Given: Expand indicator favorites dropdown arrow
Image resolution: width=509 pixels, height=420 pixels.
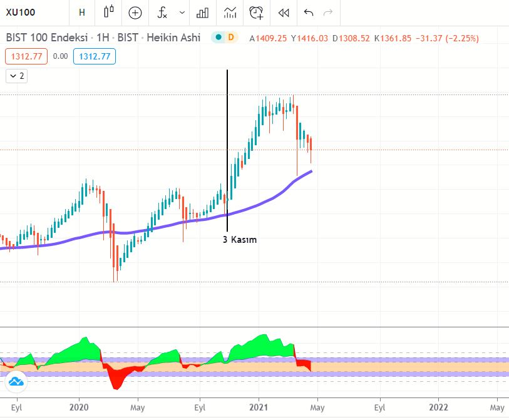Looking at the screenshot, I should tap(182, 13).
